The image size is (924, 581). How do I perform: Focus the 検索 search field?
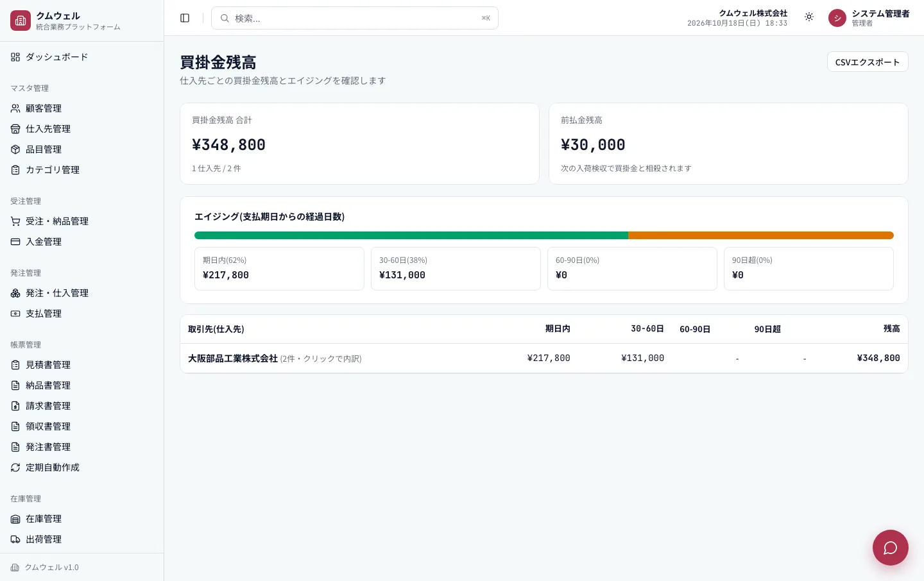click(x=355, y=18)
